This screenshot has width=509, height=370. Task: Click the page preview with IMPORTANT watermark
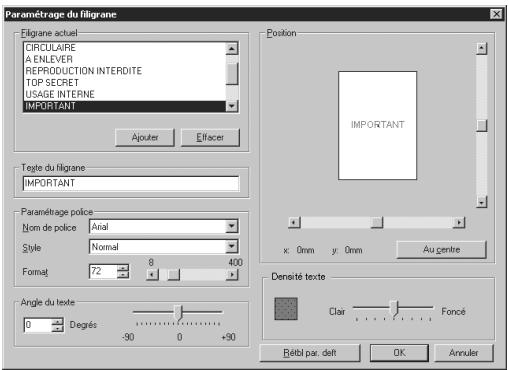[377, 125]
